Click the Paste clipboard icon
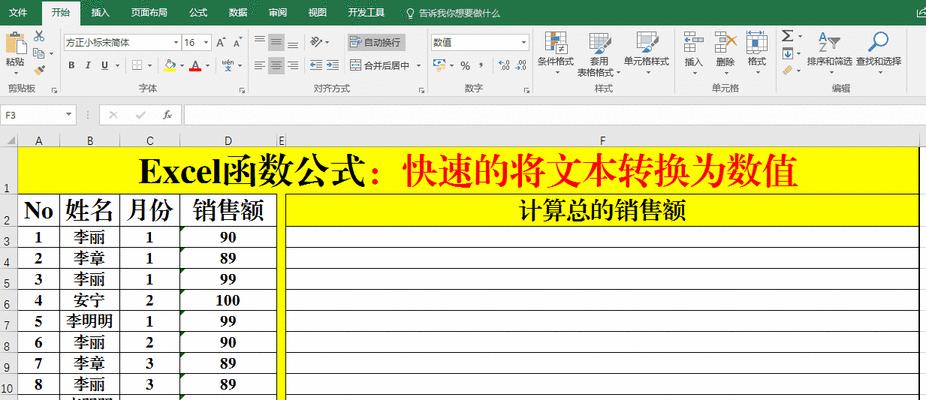This screenshot has height=400, width=926. [x=15, y=44]
